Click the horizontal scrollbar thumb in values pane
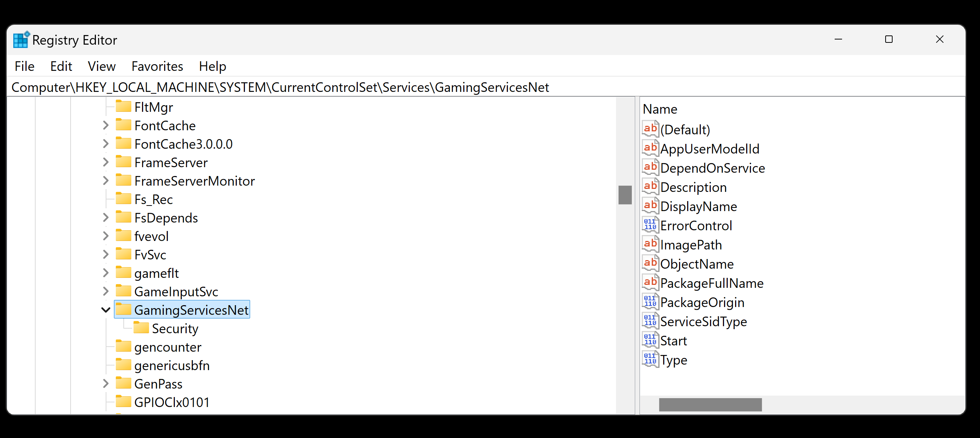 click(x=710, y=404)
